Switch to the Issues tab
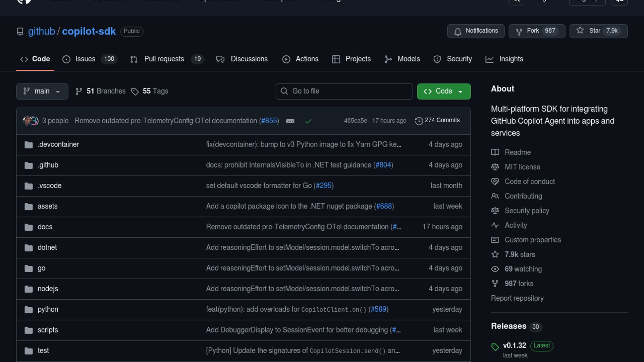 [x=85, y=59]
